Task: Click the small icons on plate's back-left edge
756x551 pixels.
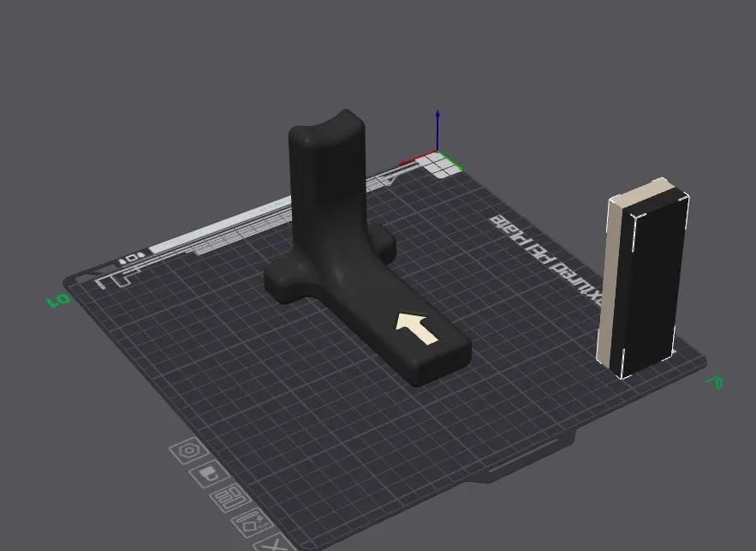Action: [131, 258]
